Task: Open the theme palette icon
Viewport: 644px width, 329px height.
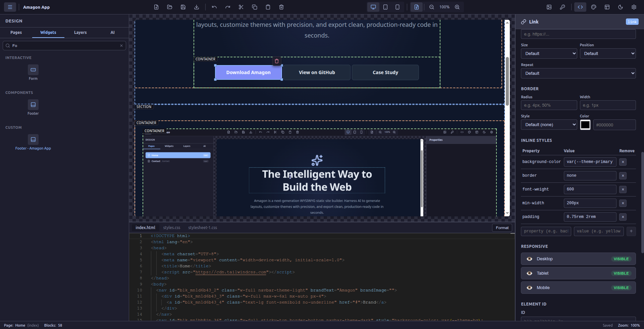Action: 593,7
